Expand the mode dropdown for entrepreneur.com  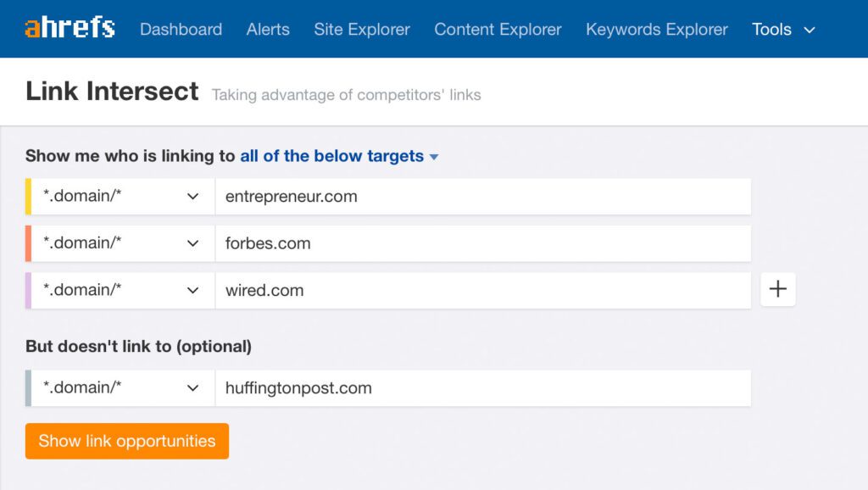(122, 197)
